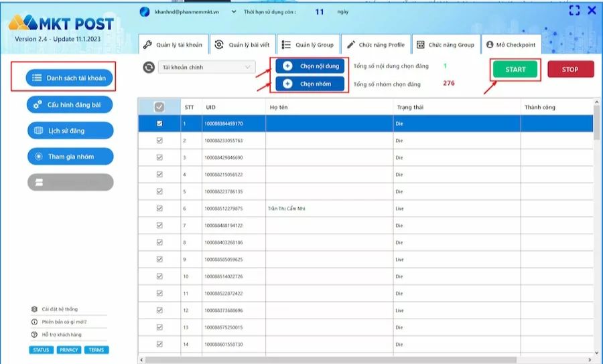
Task: Uncheck the checkbox for row 6
Action: pos(159,209)
